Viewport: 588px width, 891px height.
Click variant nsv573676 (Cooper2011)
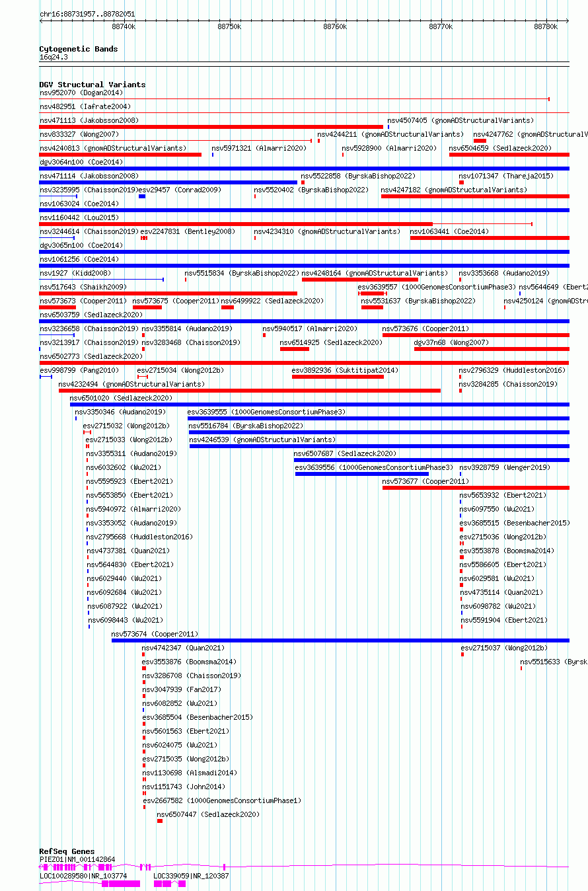click(425, 329)
